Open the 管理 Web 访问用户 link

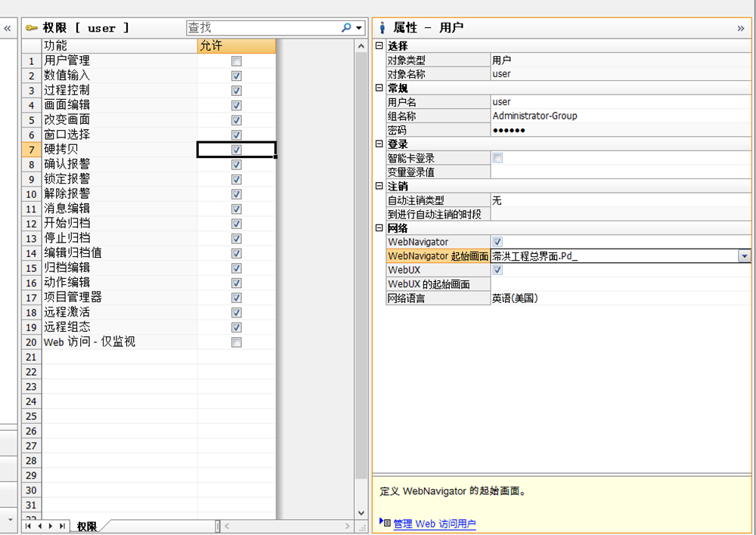coord(435,524)
